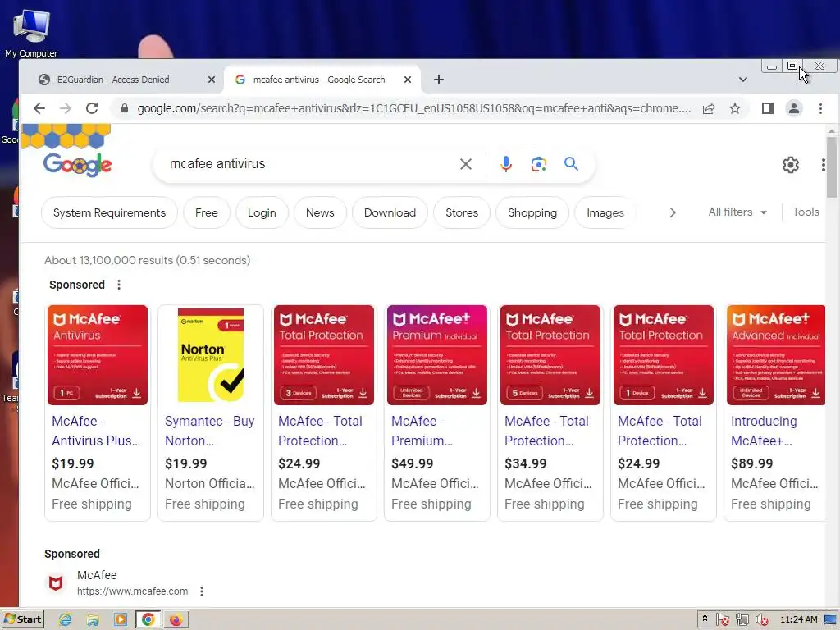Open the media player taskbar icon
This screenshot has width=840, height=630.
coord(121,620)
